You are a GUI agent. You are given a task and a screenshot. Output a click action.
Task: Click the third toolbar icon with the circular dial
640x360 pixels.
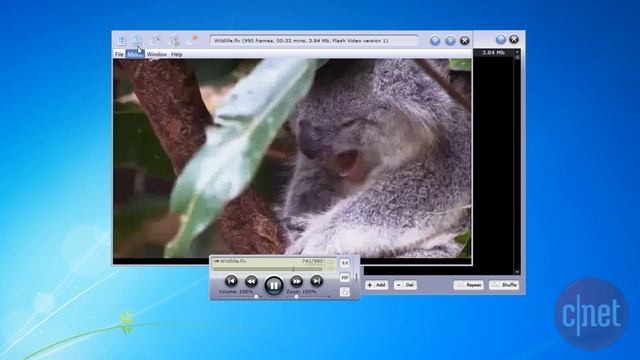tap(156, 40)
